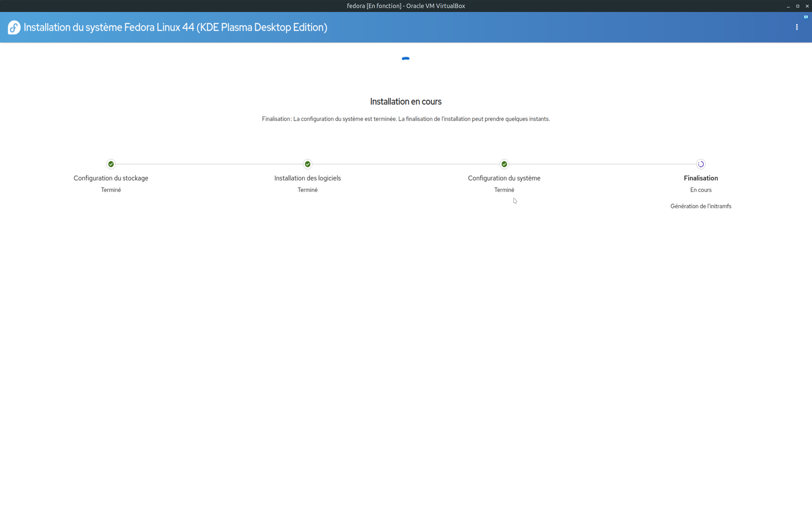Select the "Installation des logiciels" step label
This screenshot has height=520, width=812.
point(307,178)
